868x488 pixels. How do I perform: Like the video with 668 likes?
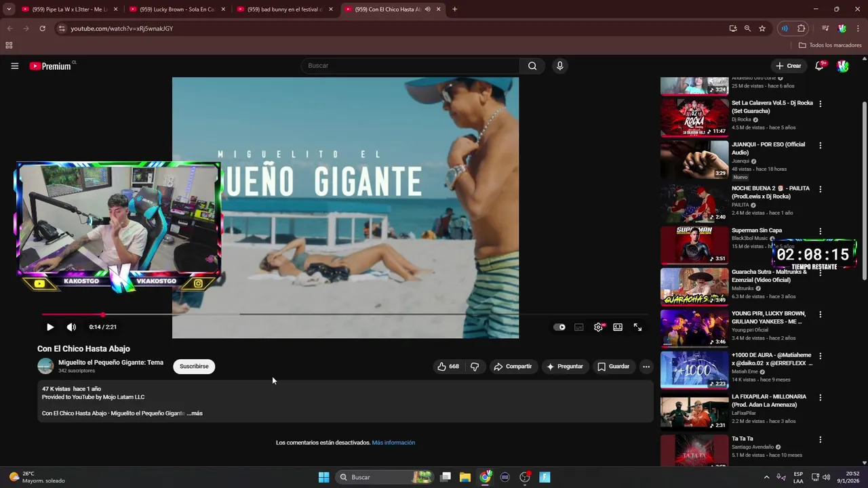pyautogui.click(x=448, y=366)
